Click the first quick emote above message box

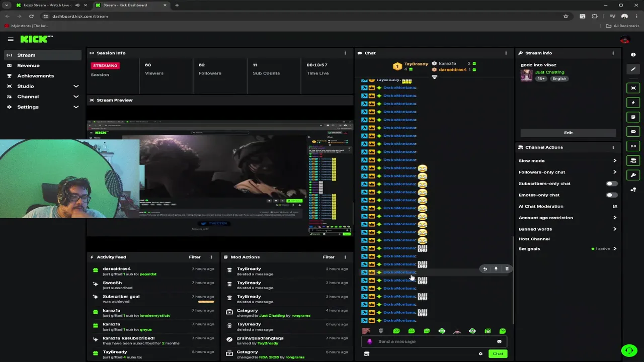click(366, 331)
